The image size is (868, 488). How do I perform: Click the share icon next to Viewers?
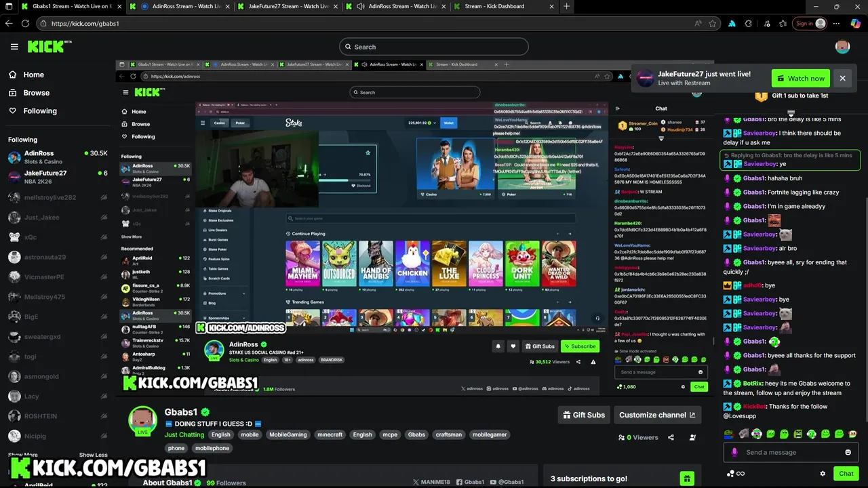pos(671,437)
